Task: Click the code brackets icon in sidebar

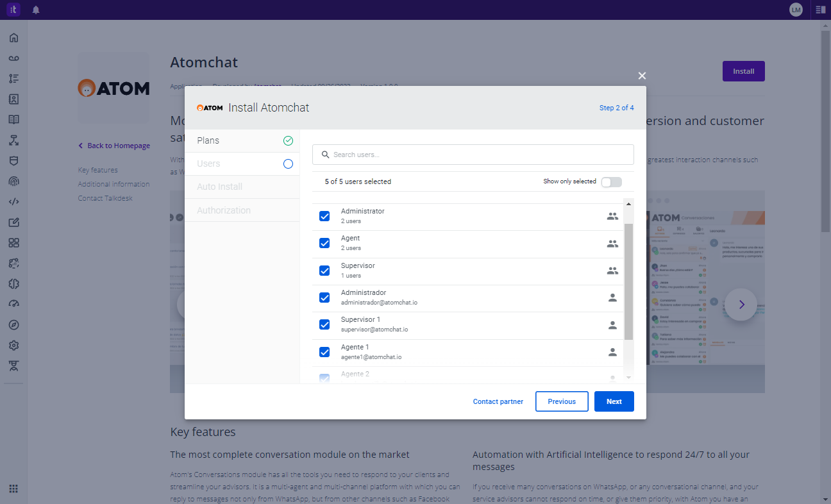Action: [13, 202]
